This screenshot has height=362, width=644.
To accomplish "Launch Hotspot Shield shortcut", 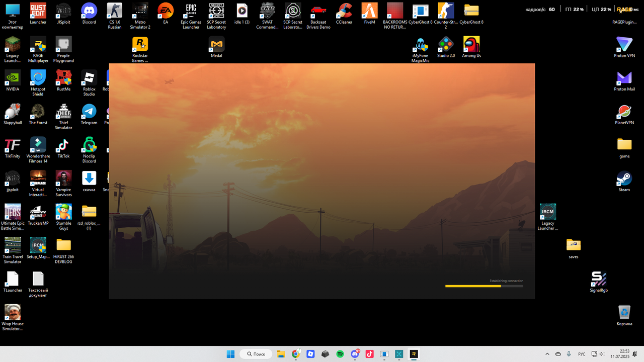I will pyautogui.click(x=38, y=83).
